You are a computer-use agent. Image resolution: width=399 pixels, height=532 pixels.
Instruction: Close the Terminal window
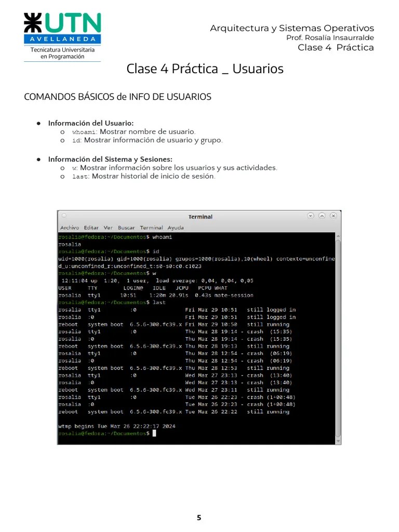(333, 216)
